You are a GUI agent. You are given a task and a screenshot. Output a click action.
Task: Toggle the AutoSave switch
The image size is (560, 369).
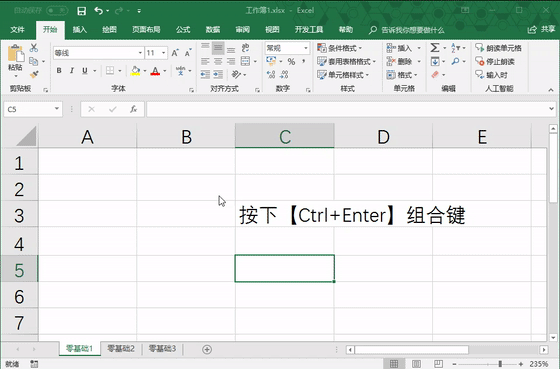pyautogui.click(x=57, y=10)
